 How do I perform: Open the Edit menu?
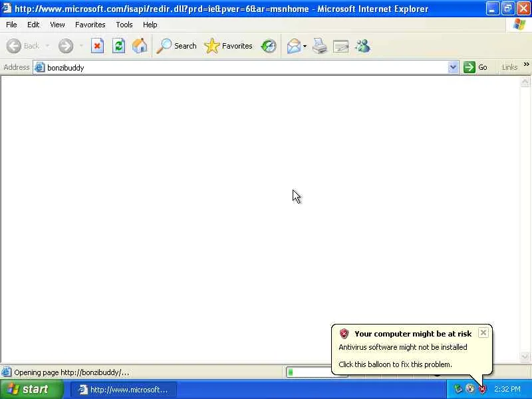(x=33, y=25)
